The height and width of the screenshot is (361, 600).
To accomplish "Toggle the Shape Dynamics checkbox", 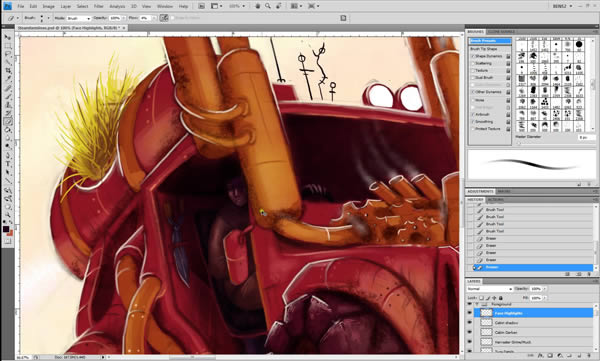I will tap(473, 56).
